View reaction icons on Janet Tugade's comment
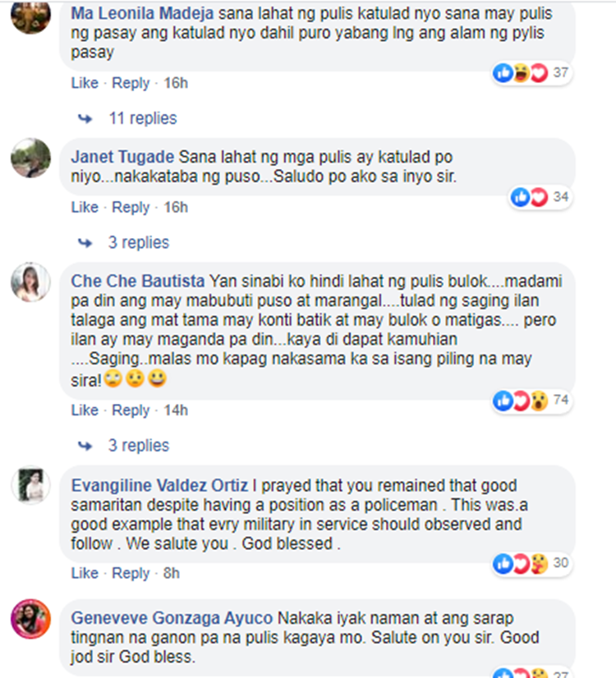 [x=529, y=197]
